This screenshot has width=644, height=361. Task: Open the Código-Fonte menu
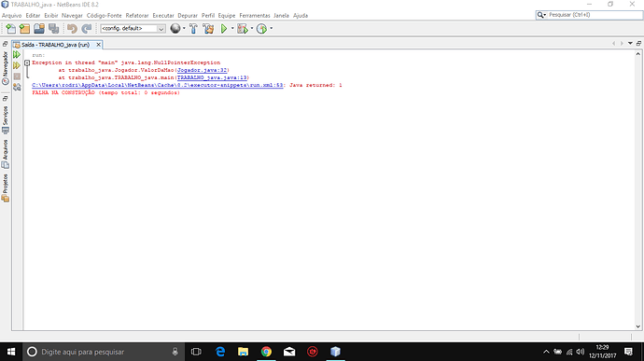click(x=104, y=15)
